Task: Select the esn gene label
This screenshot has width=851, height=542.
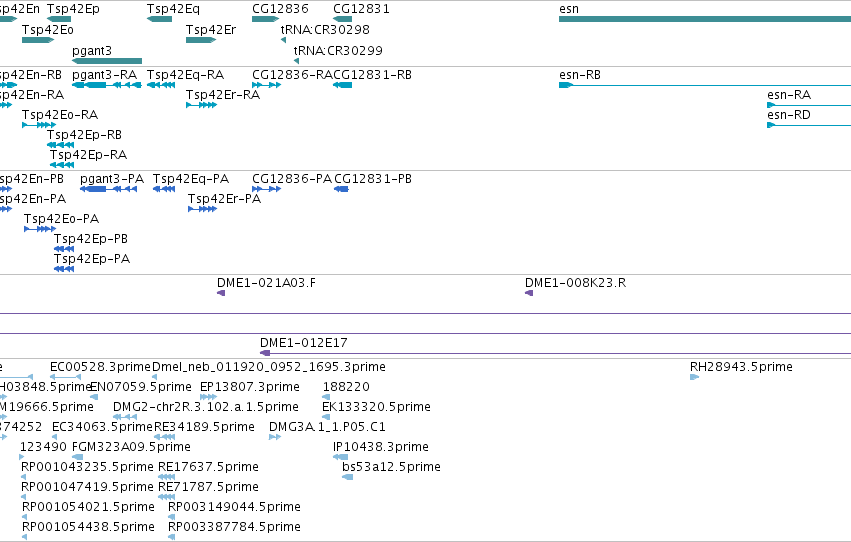Action: point(569,9)
